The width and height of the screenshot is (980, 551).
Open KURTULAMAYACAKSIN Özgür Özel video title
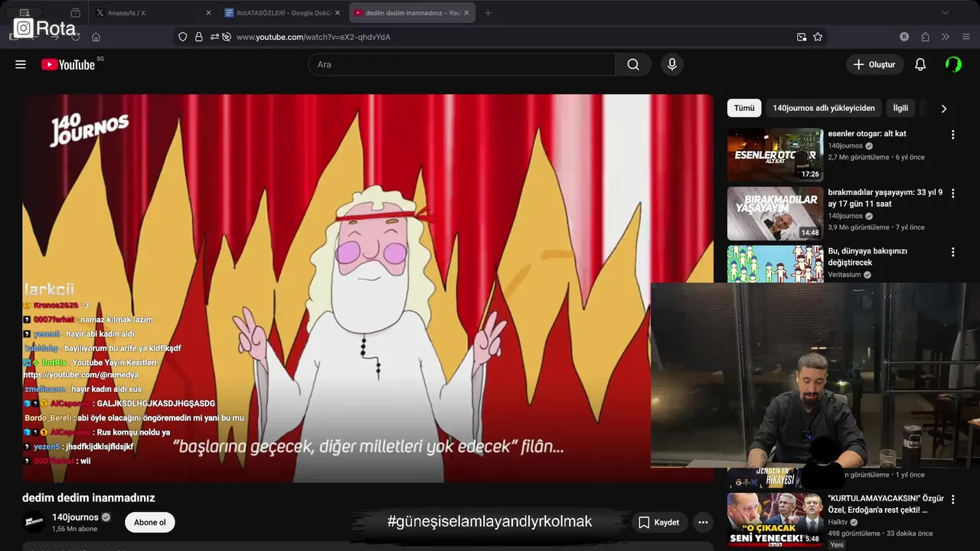point(886,504)
